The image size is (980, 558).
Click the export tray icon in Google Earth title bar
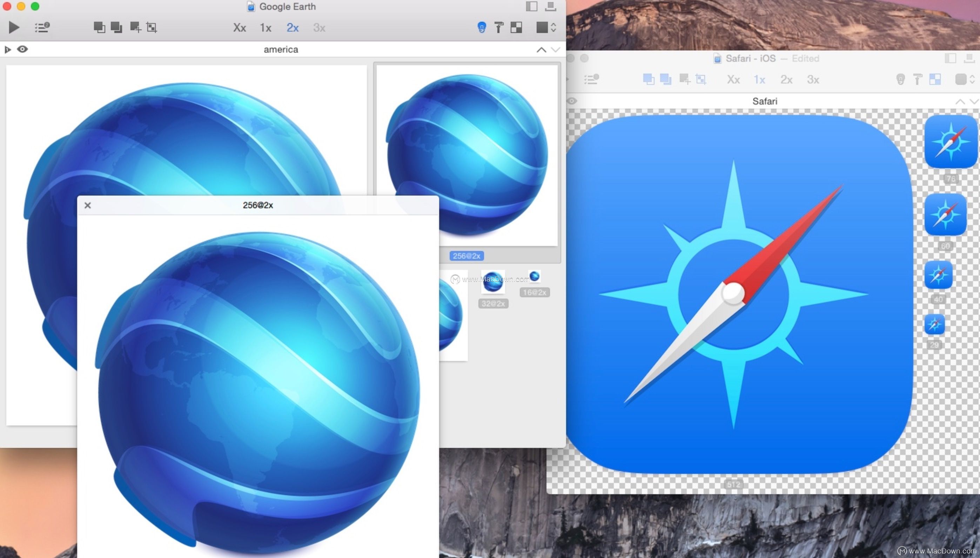[x=551, y=6]
